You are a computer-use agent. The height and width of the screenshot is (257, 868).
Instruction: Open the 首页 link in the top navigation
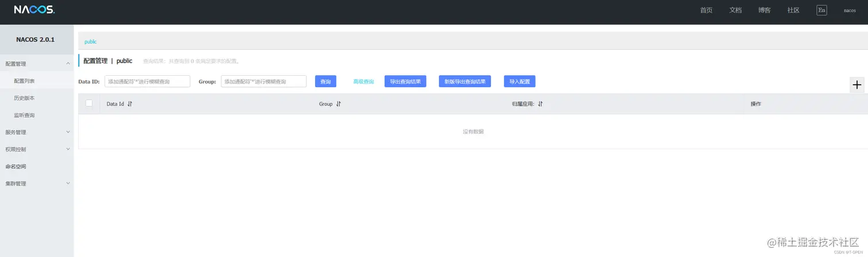(x=706, y=10)
